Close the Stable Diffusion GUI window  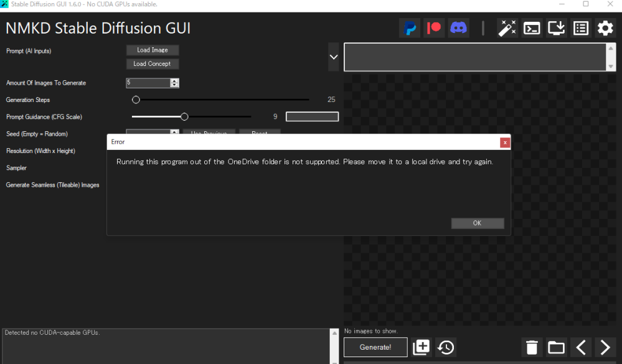pyautogui.click(x=610, y=4)
